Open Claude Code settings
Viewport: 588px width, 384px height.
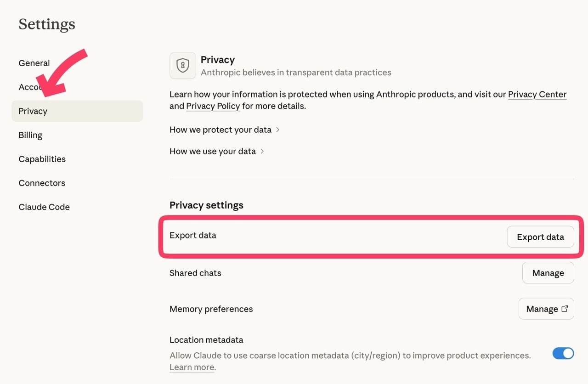(x=44, y=207)
